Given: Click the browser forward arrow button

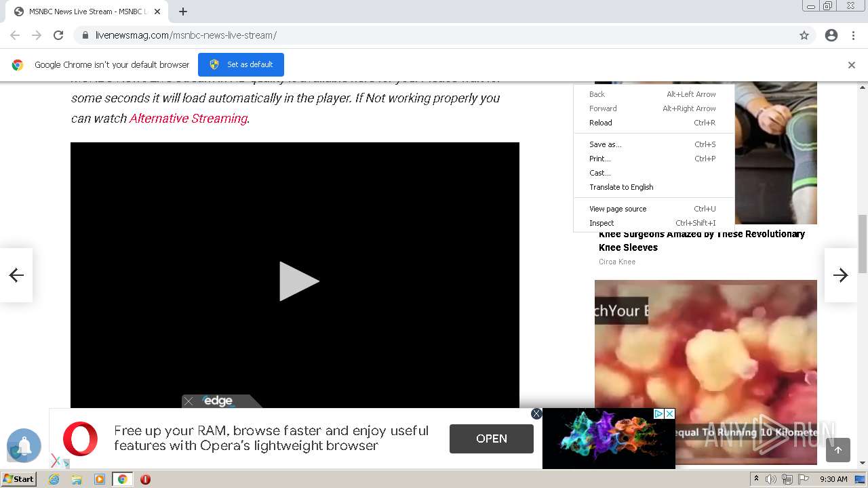Looking at the screenshot, I should point(37,35).
